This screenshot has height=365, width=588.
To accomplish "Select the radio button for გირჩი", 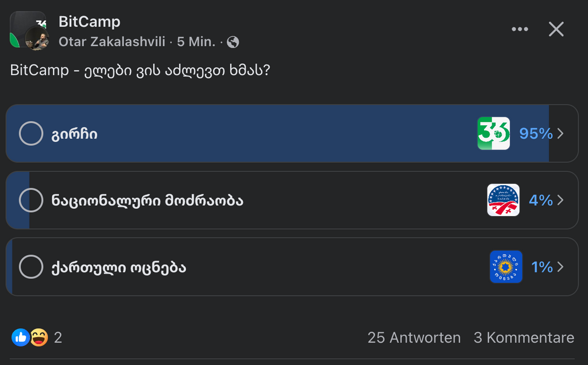I will click(31, 133).
